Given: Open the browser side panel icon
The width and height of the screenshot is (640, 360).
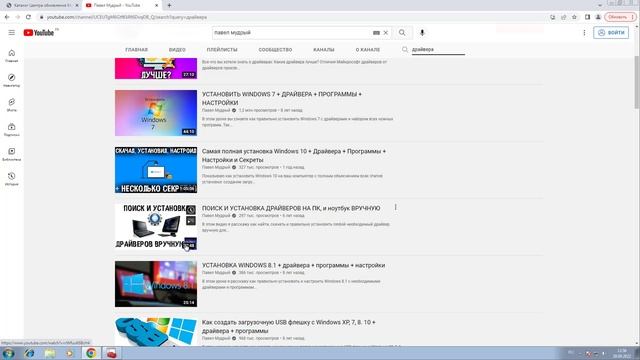Looking at the screenshot, I should pyautogui.click(x=587, y=17).
